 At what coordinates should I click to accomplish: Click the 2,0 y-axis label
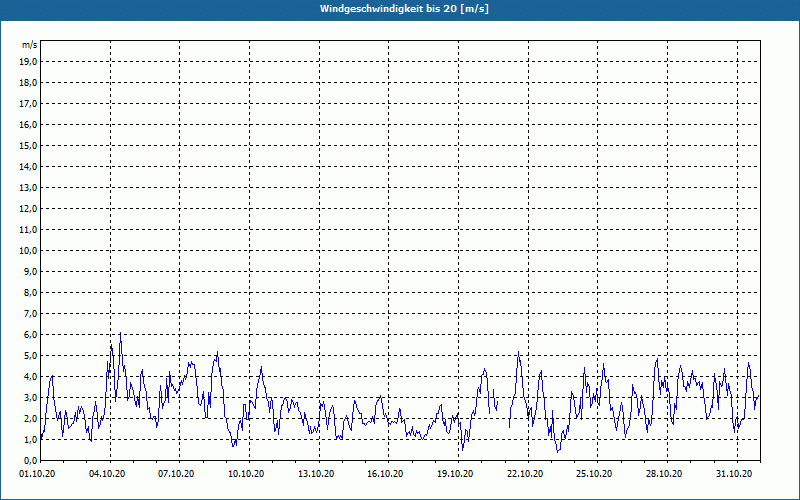[x=30, y=418]
